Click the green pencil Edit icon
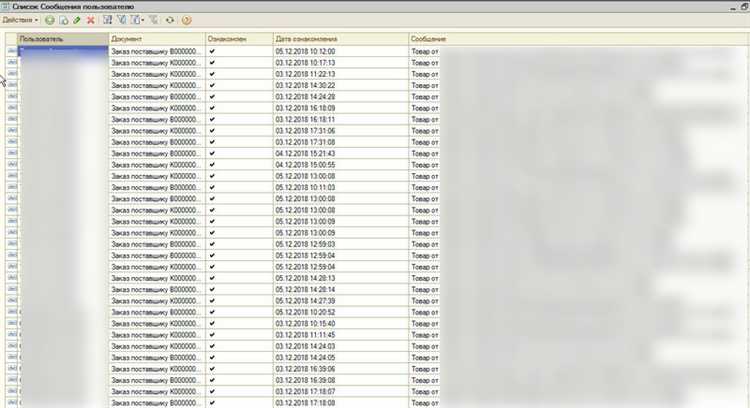Screen dimensions: 750x408 [77, 20]
